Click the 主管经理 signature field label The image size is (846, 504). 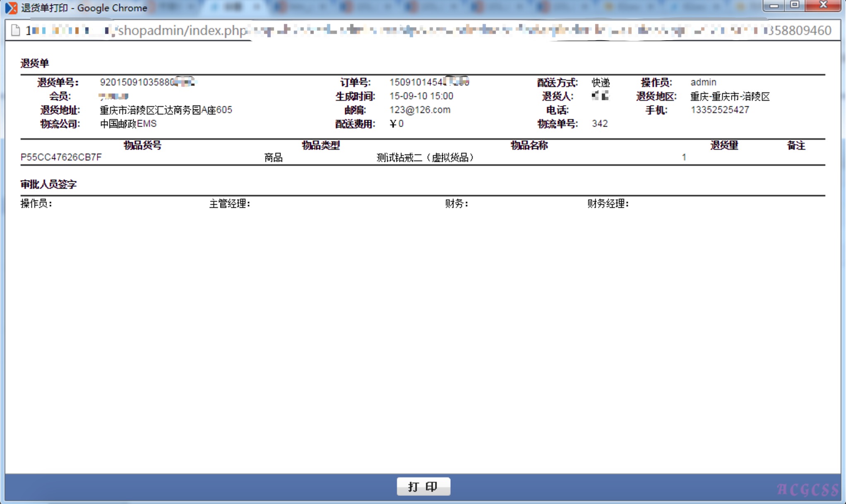[x=229, y=204]
